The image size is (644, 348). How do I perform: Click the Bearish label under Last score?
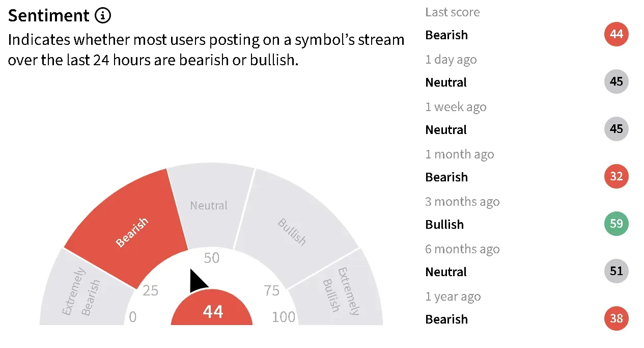(x=446, y=35)
